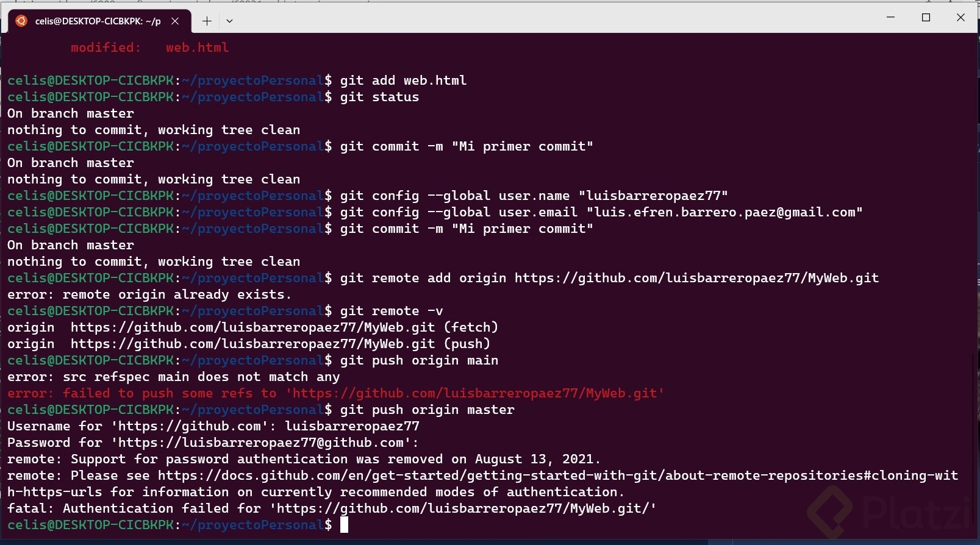980x545 pixels.
Task: Click the 'Username for https://github.com' line
Action: tap(213, 426)
